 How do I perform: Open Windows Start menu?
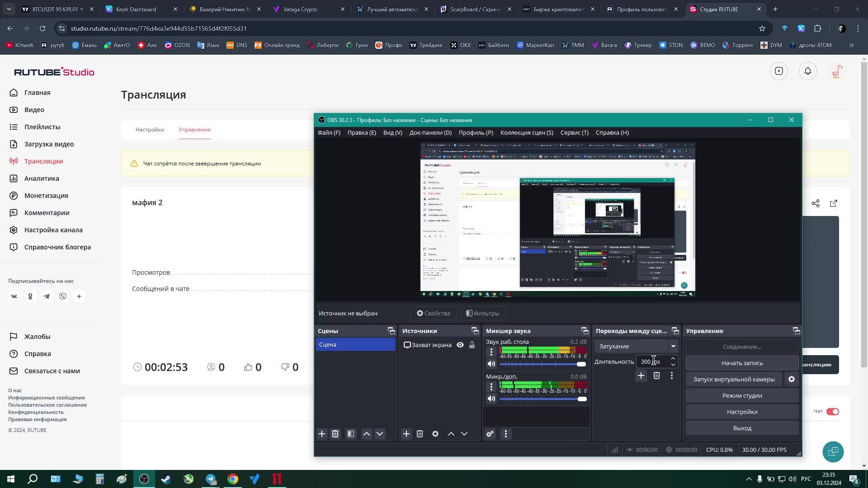11,479
